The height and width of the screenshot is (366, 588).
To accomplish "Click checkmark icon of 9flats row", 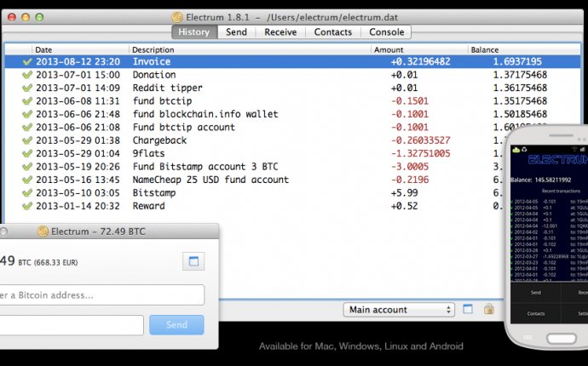I will click(x=27, y=153).
